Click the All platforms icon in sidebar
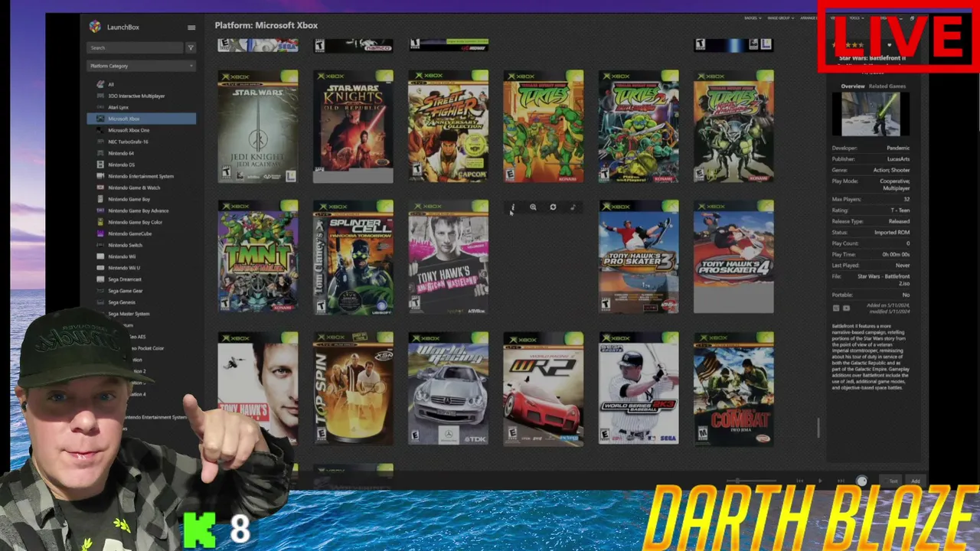Image resolution: width=980 pixels, height=551 pixels. (x=100, y=84)
